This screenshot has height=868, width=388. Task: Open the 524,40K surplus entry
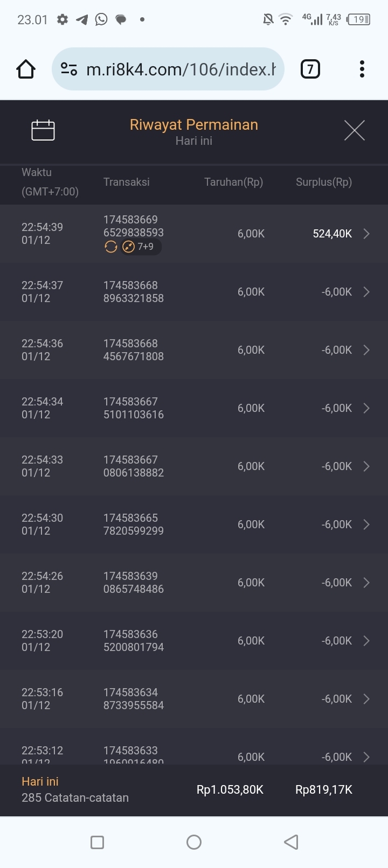coord(332,234)
